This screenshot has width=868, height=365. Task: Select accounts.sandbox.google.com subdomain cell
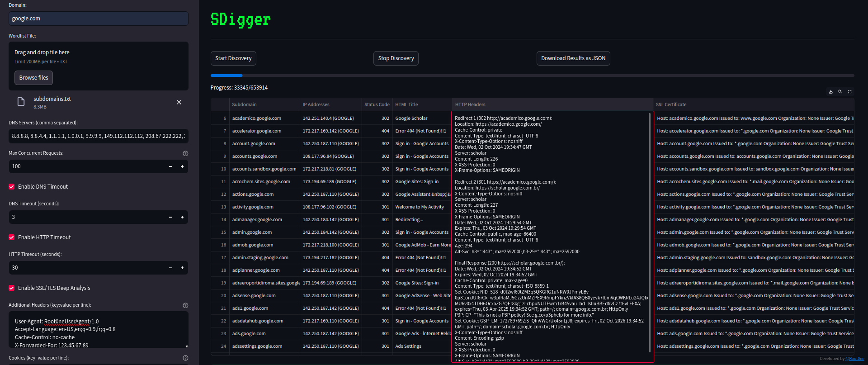click(x=264, y=169)
